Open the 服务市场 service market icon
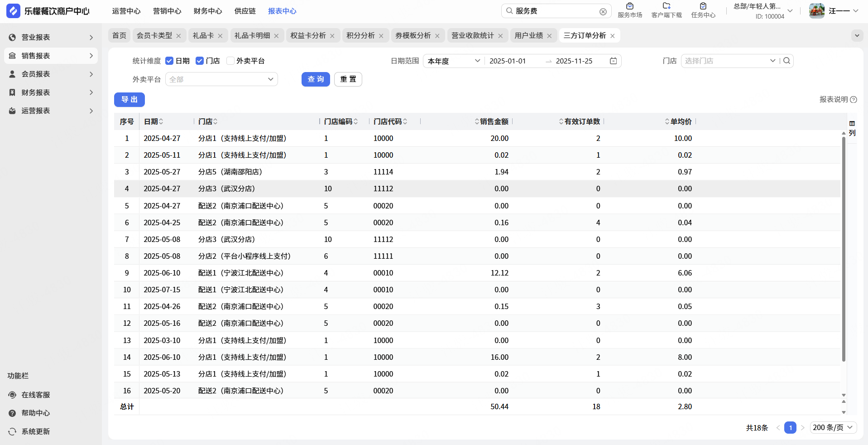Screen dimensions: 868x445 click(629, 10)
